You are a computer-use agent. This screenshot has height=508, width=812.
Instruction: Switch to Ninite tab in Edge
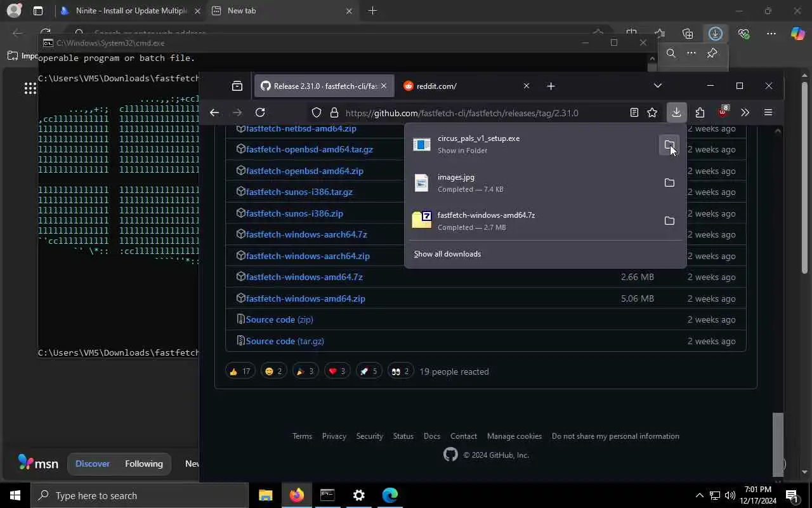pos(129,11)
